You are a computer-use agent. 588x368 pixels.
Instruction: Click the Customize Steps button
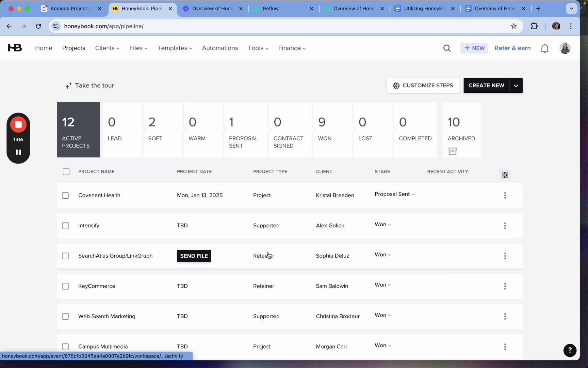[x=423, y=86]
